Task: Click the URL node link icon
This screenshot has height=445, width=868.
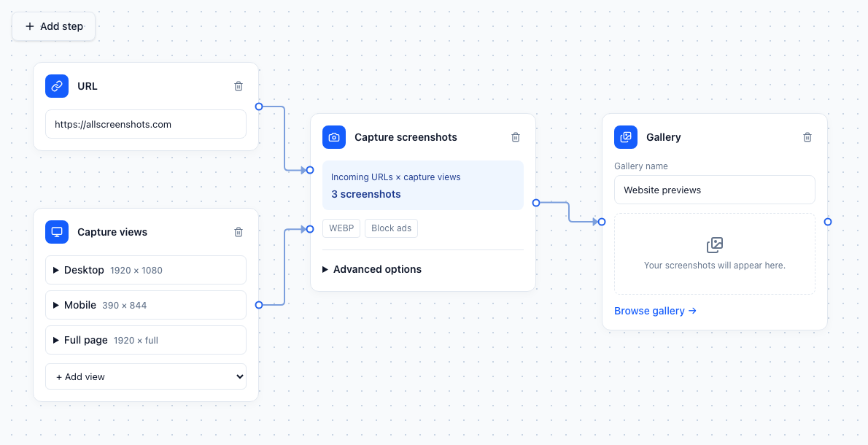Action: tap(57, 86)
